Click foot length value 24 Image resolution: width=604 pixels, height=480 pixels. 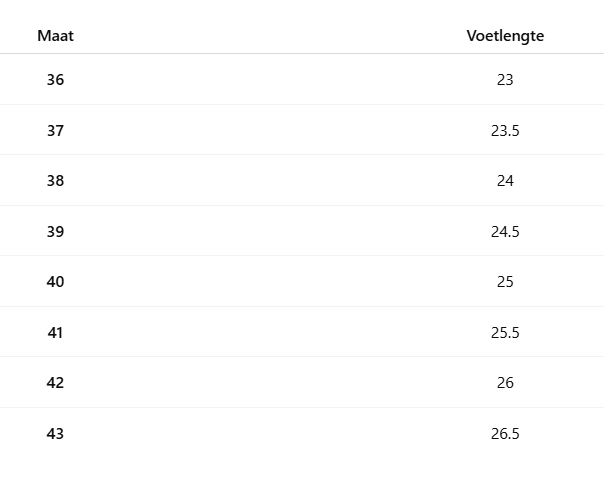(x=505, y=181)
